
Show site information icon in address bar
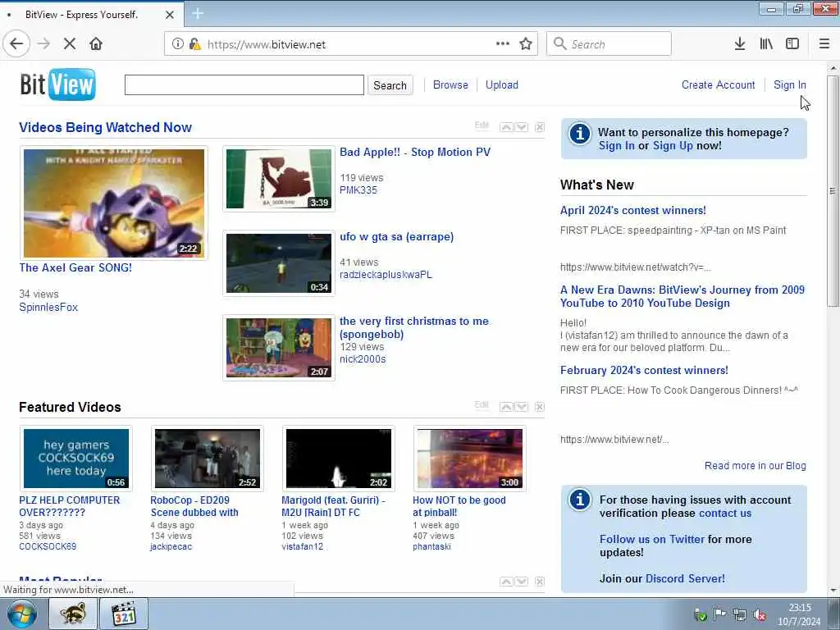[x=178, y=44]
